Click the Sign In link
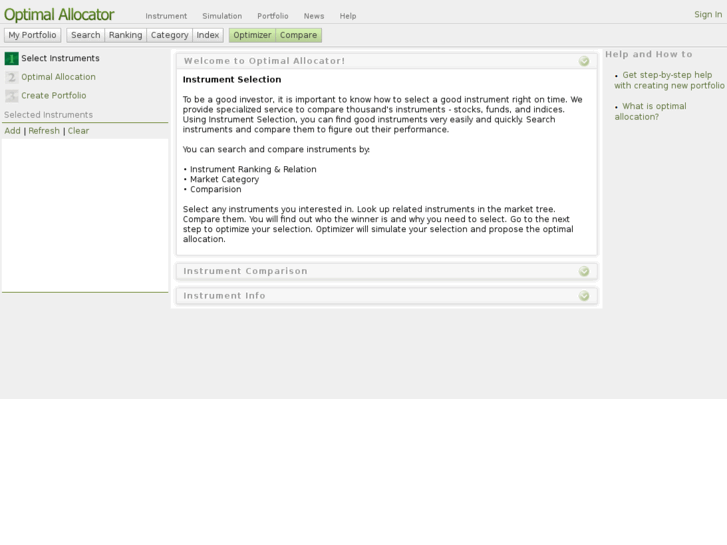 click(x=708, y=14)
